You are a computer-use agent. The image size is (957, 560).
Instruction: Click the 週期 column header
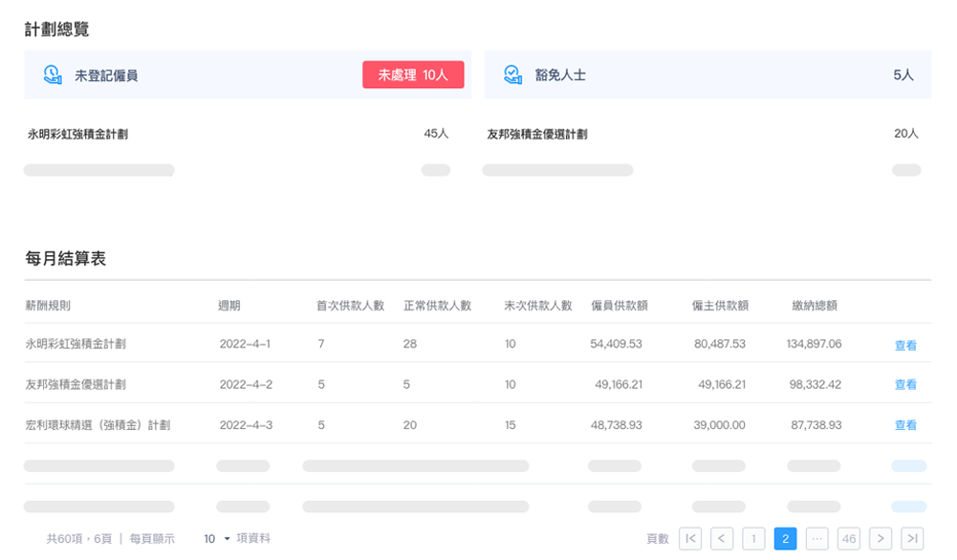point(229,306)
